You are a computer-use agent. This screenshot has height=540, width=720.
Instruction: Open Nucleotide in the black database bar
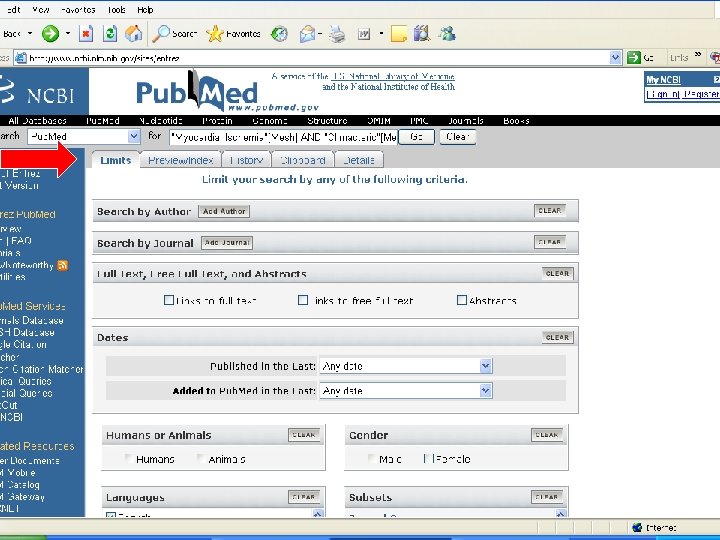160,121
